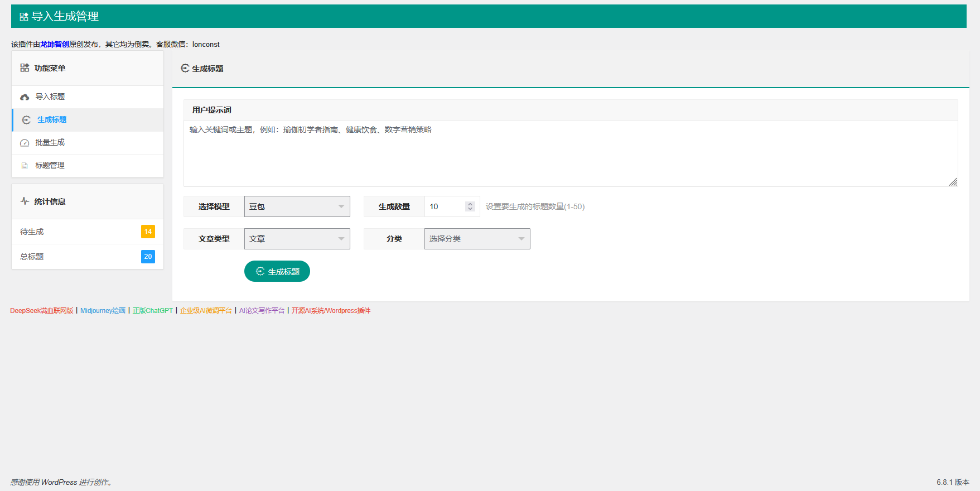Click the document icon beside 标题管理

(x=25, y=166)
